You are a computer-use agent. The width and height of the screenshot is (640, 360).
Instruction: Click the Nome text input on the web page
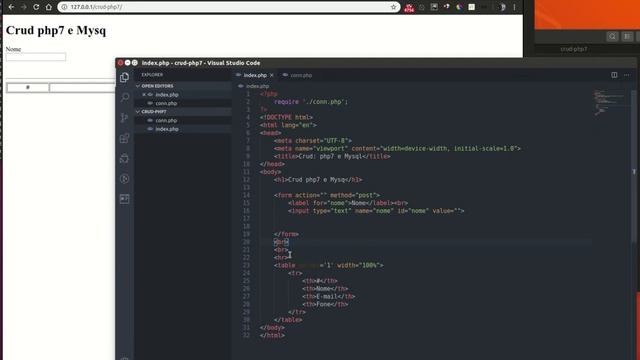pos(36,57)
